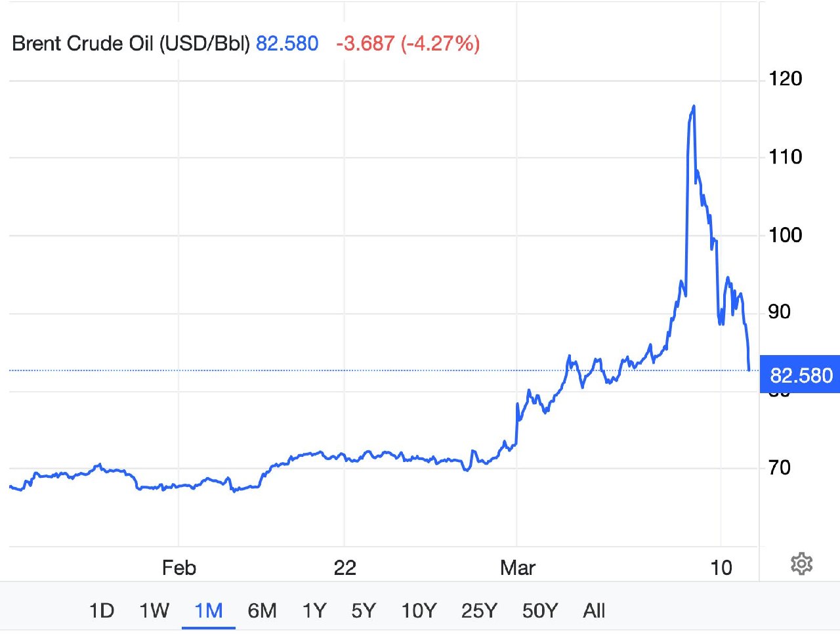Image resolution: width=840 pixels, height=634 pixels.
Task: Switch chart to 1Y range
Action: point(314,611)
